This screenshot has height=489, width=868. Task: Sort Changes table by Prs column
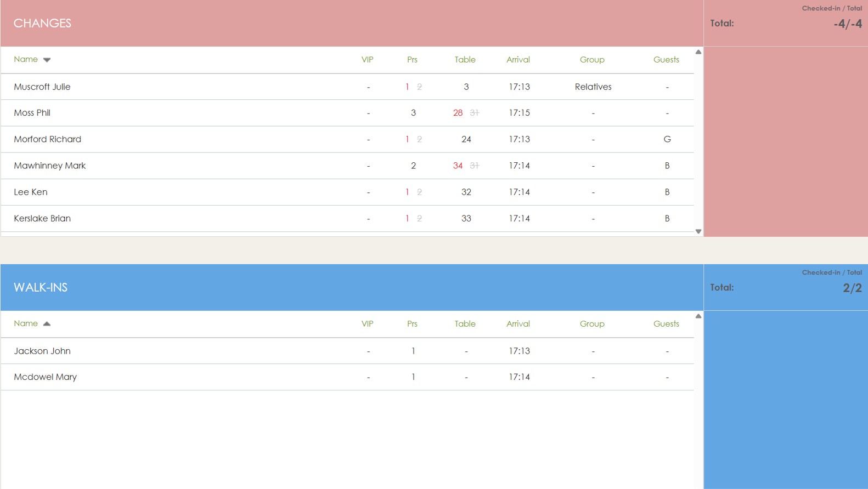tap(412, 60)
